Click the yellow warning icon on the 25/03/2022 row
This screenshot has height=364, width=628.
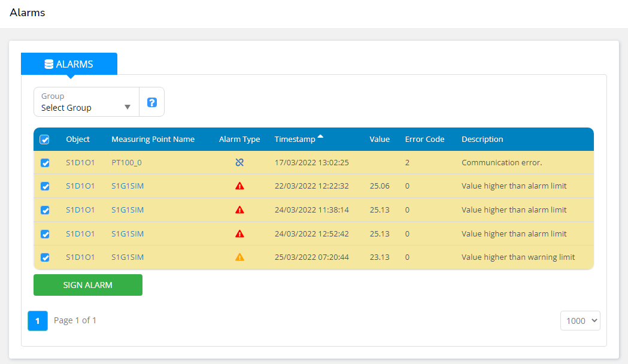coord(239,257)
